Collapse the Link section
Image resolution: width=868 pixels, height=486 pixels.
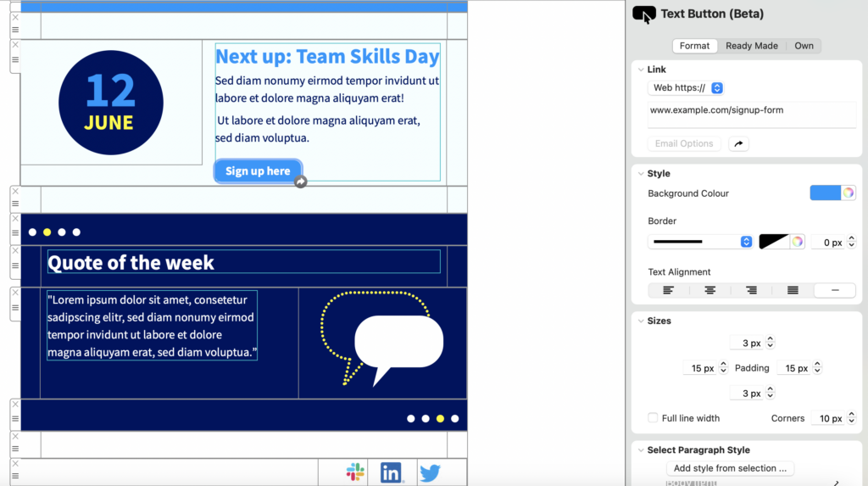click(x=641, y=70)
